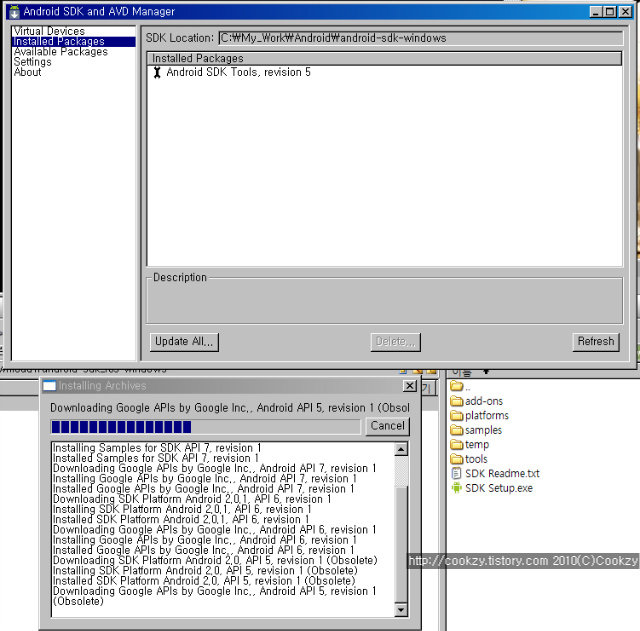
Task: Select the add-ons folder name
Action: (x=484, y=401)
